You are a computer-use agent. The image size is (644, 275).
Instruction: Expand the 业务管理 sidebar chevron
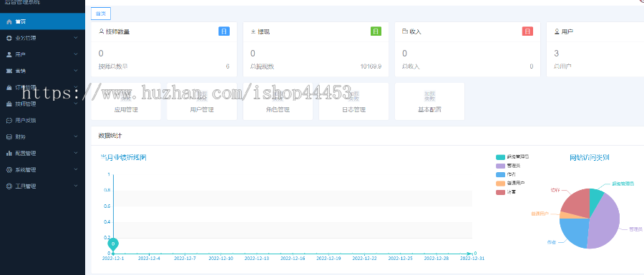coord(76,38)
